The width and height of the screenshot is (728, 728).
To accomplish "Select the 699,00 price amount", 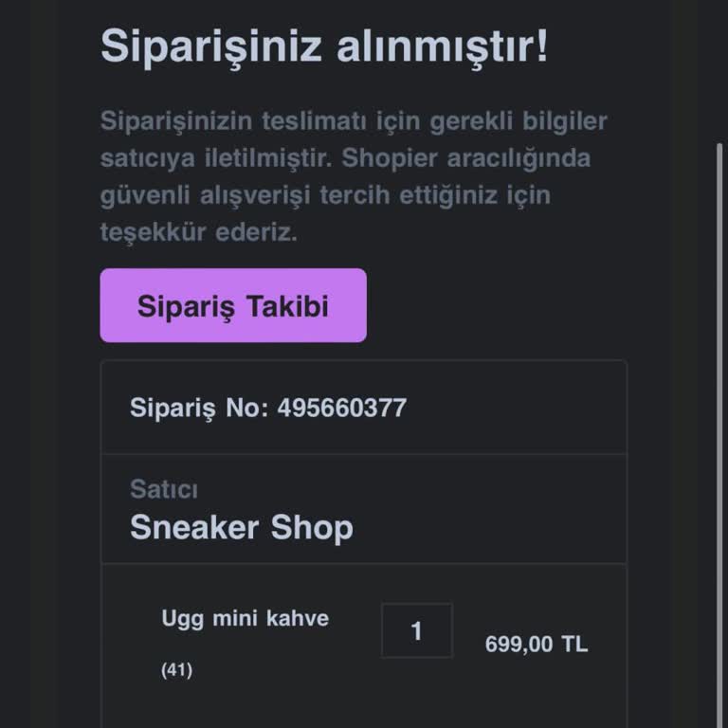I will (519, 645).
